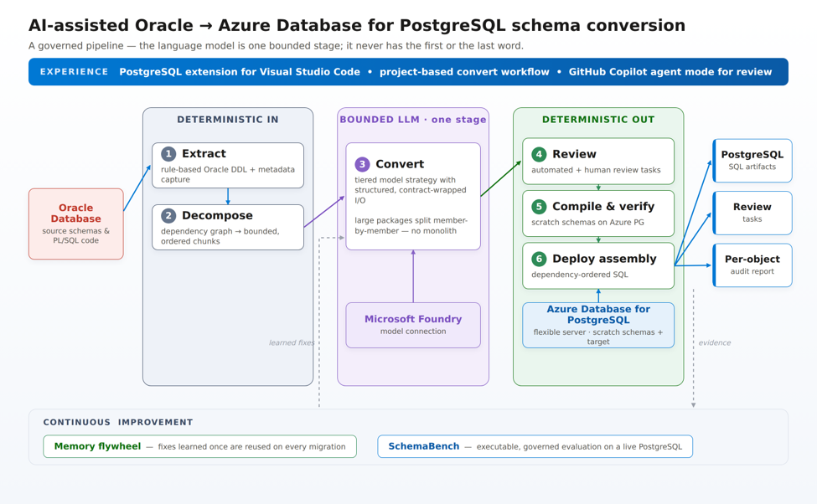
Task: Click 'PostgreSQL extension for Visual Studio Code' text
Action: tap(240, 72)
